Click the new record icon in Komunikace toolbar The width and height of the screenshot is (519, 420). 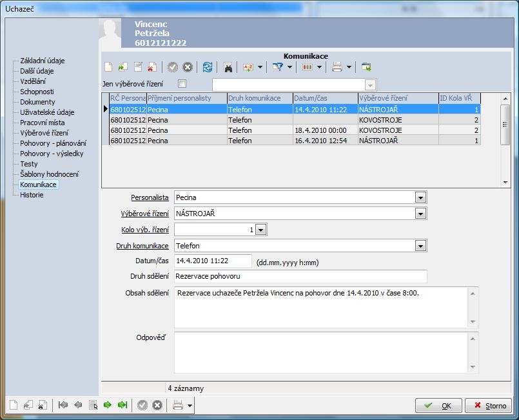click(x=108, y=67)
